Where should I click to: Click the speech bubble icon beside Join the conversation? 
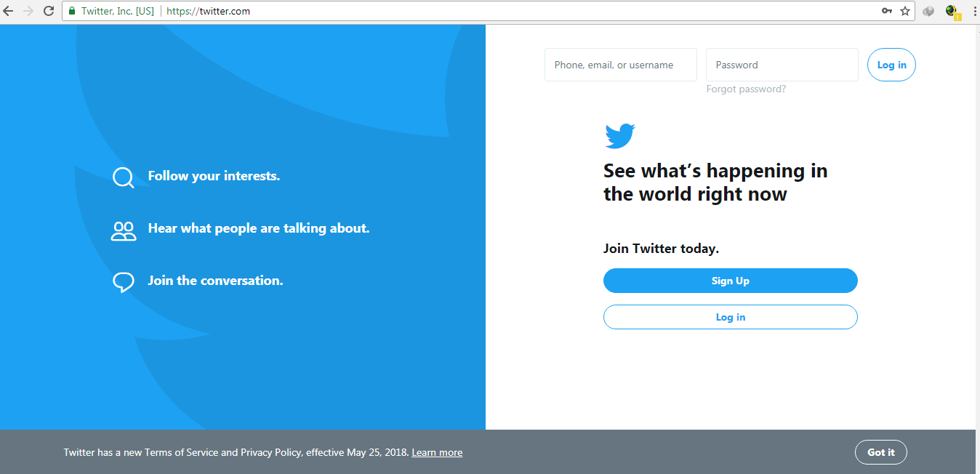click(124, 282)
